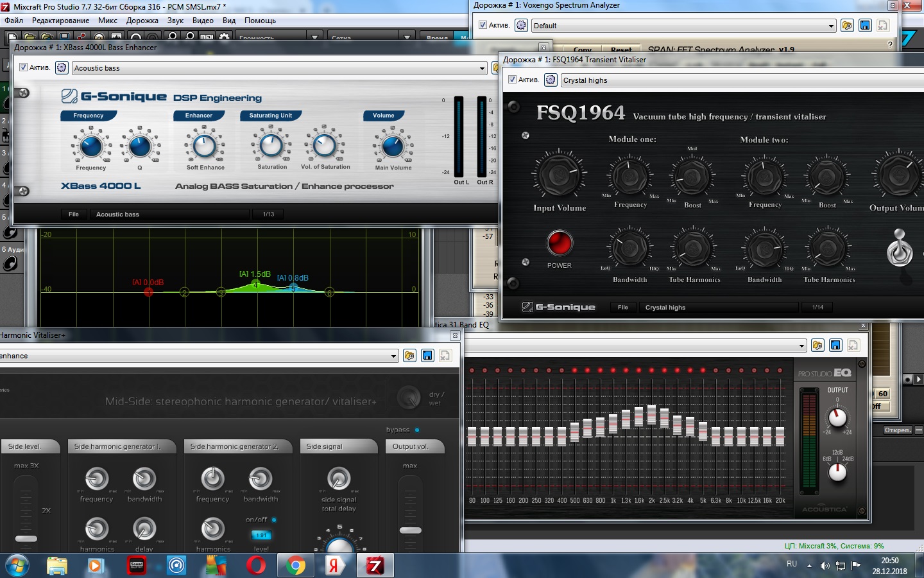Open preset settings gear in XBass 4000L window
This screenshot has height=578, width=924.
pos(62,67)
